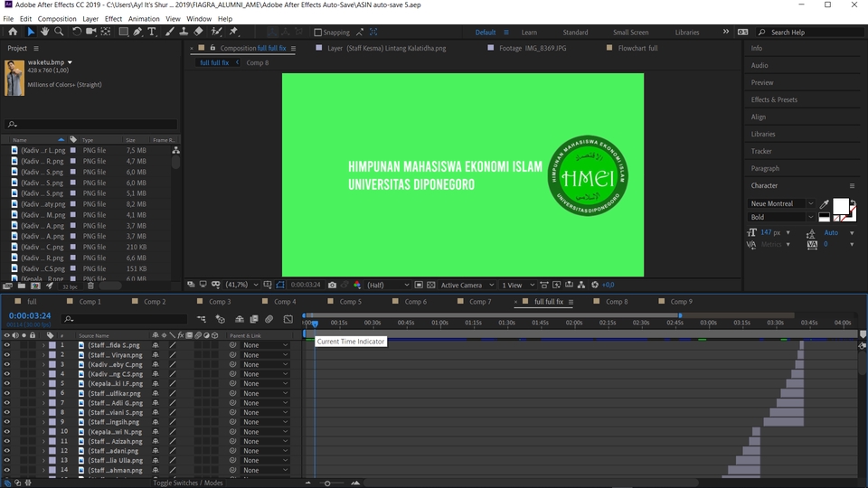The height and width of the screenshot is (488, 868).
Task: Enable Motion Blur timeline switch icon
Action: pos(269,319)
